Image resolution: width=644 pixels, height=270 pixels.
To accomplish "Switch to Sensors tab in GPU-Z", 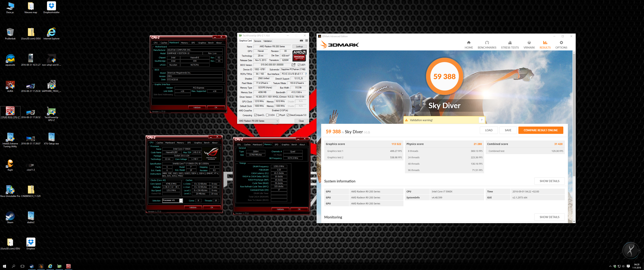I will [257, 41].
